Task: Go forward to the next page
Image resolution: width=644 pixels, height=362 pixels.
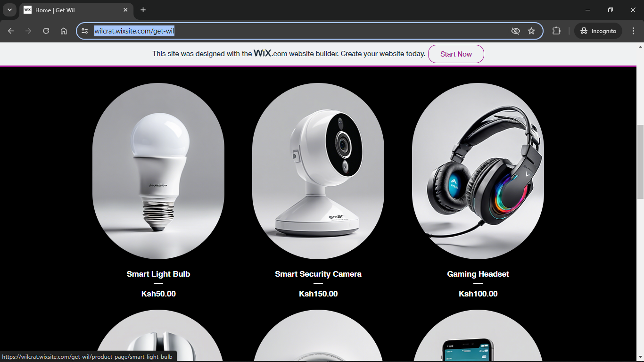Action: (x=28, y=31)
